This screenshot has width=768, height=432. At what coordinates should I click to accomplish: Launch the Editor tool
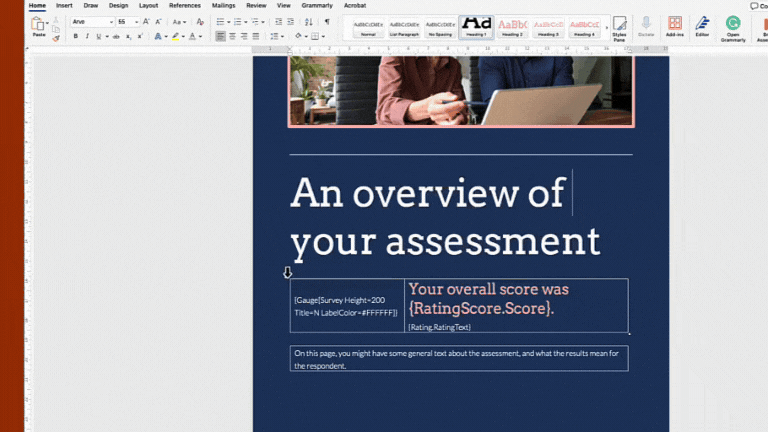(703, 26)
